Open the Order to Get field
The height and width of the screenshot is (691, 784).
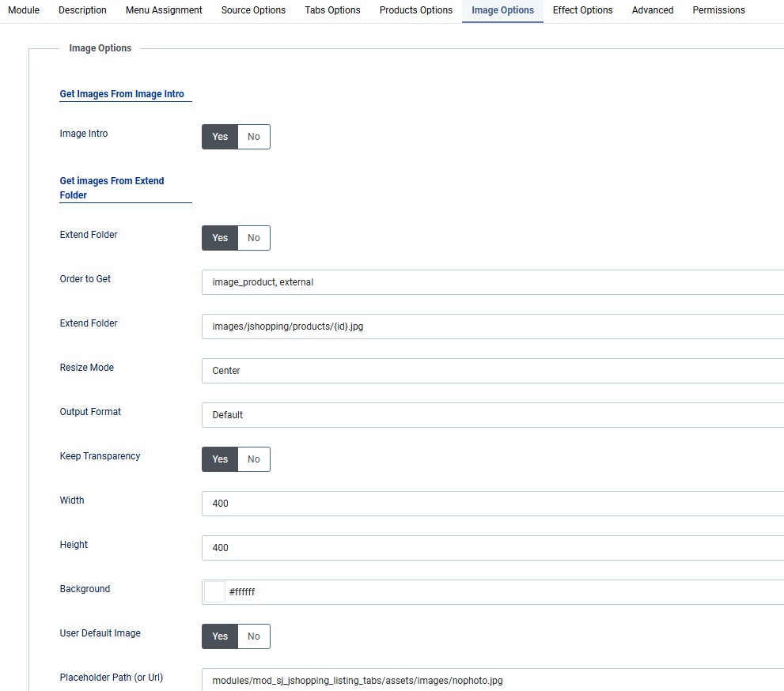click(x=490, y=282)
